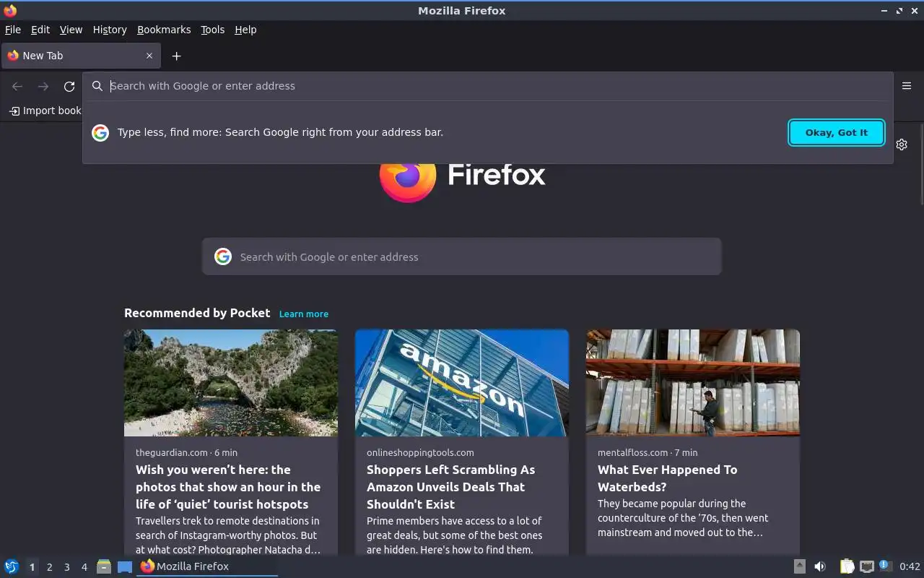Click the 'mentalfloss.com · 7 min' source text
924x578 pixels.
pyautogui.click(x=648, y=452)
